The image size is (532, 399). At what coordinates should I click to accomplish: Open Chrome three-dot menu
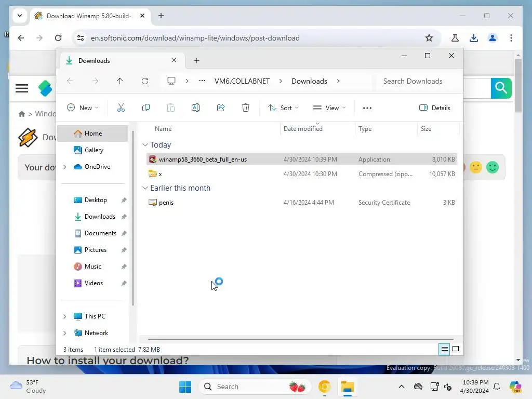pyautogui.click(x=511, y=38)
